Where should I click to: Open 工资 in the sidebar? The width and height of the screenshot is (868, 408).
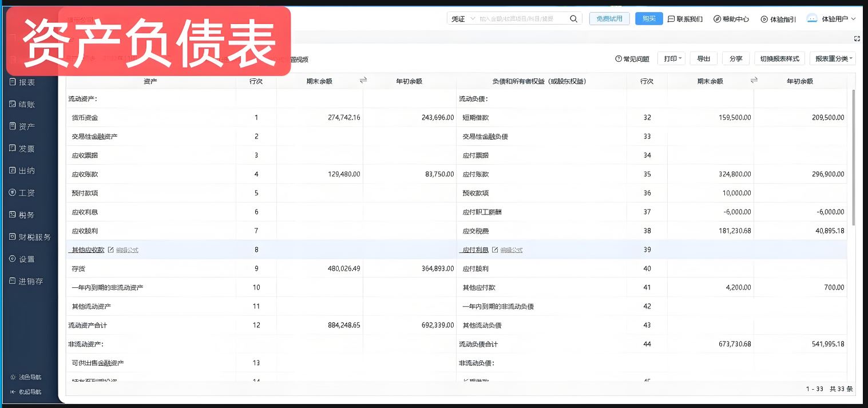pyautogui.click(x=22, y=193)
